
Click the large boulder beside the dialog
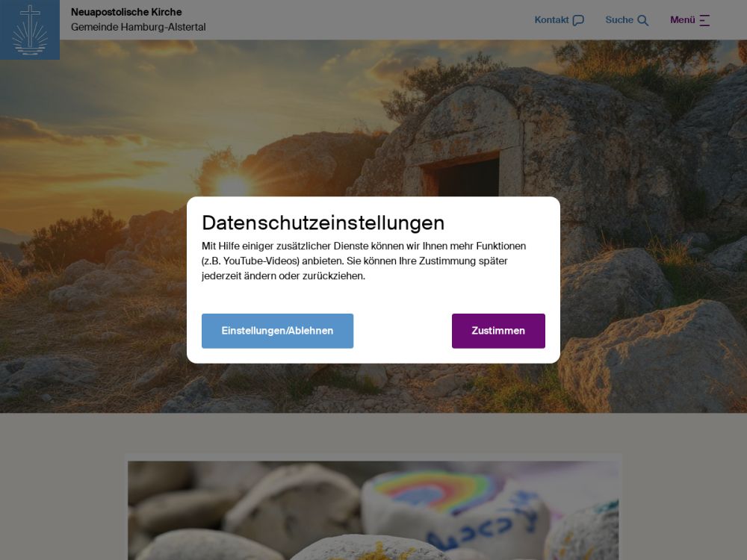click(654, 357)
